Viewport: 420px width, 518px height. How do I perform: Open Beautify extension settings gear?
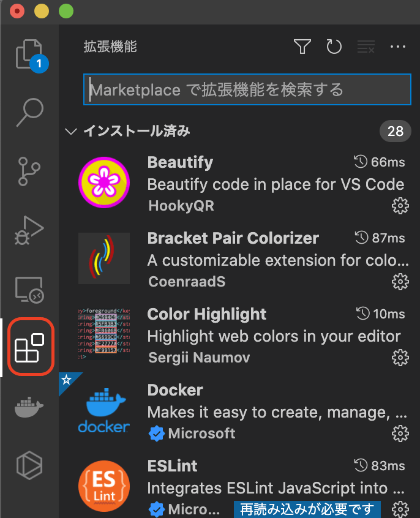[400, 206]
